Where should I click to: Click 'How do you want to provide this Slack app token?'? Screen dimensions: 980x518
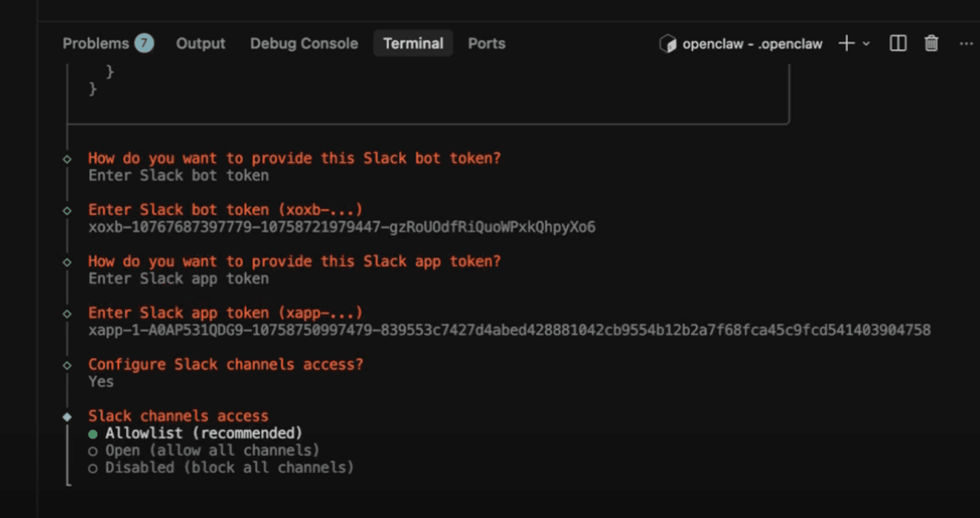click(x=294, y=261)
